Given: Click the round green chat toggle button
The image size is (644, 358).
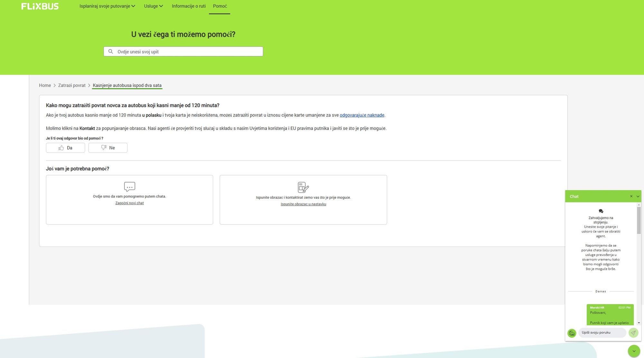Looking at the screenshot, I should tap(634, 351).
